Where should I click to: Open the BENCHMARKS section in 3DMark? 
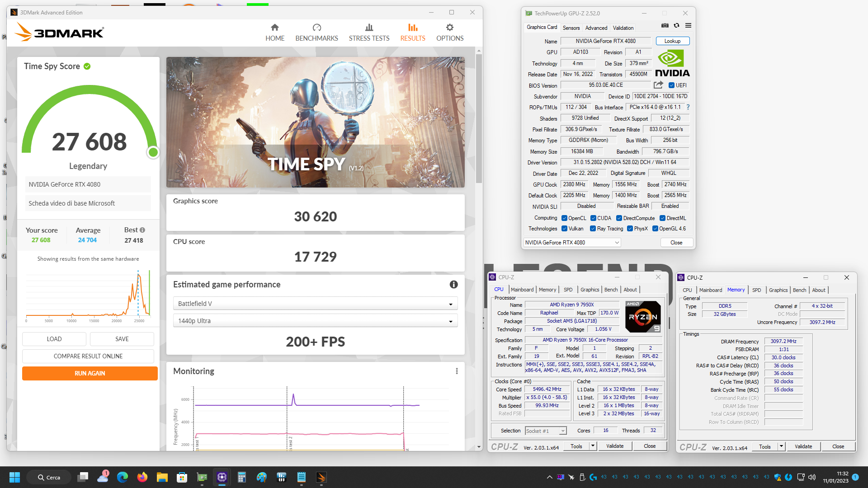[x=316, y=33]
